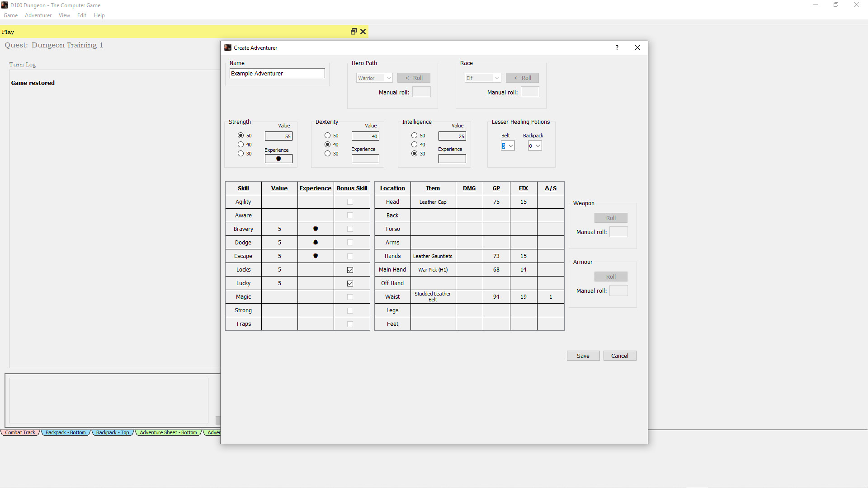Viewport: 868px width, 488px height.
Task: Select the Intelligence 50 radio button
Action: [414, 136]
